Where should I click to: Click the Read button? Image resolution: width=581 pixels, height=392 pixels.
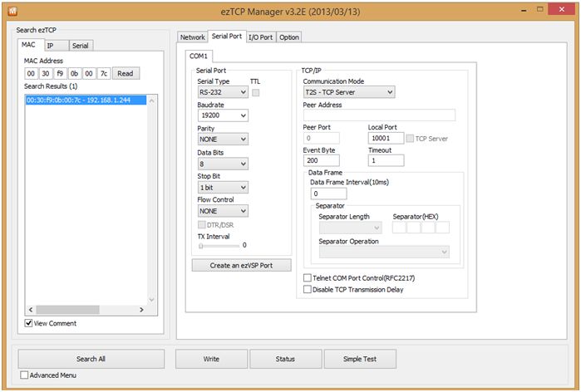126,73
